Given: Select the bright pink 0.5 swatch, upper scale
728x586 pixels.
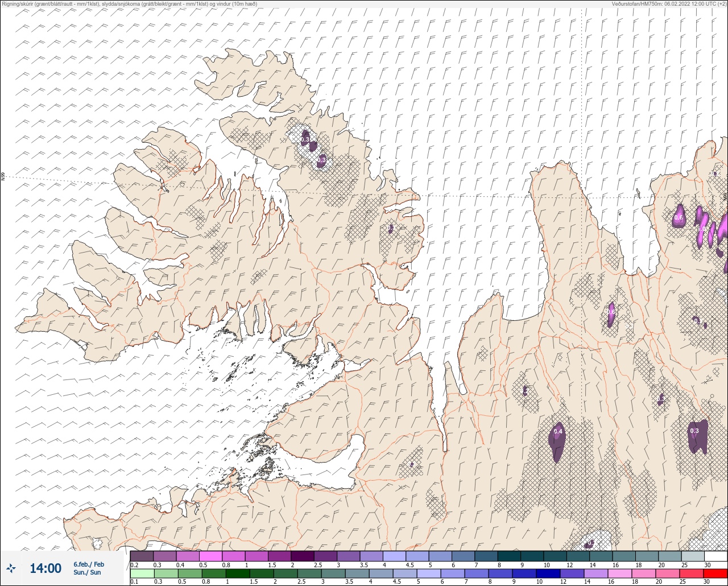Looking at the screenshot, I should coord(210,556).
